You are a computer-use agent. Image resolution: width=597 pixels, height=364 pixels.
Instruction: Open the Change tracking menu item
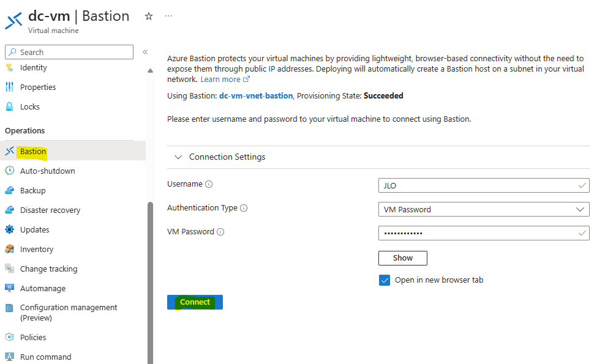pos(49,269)
